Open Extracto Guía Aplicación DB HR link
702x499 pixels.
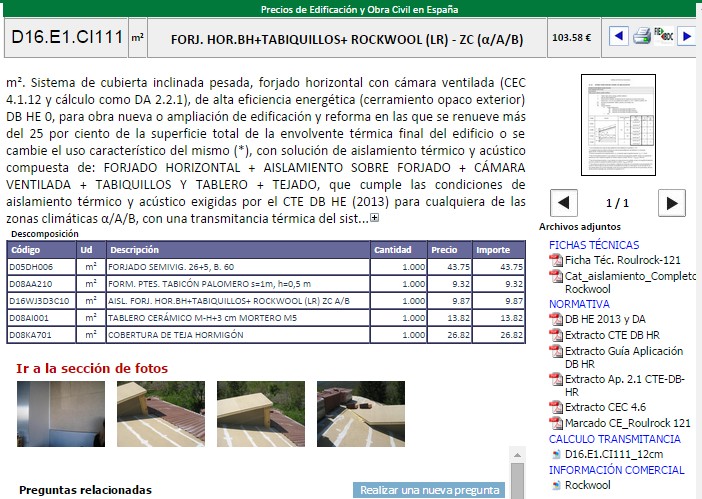(624, 357)
